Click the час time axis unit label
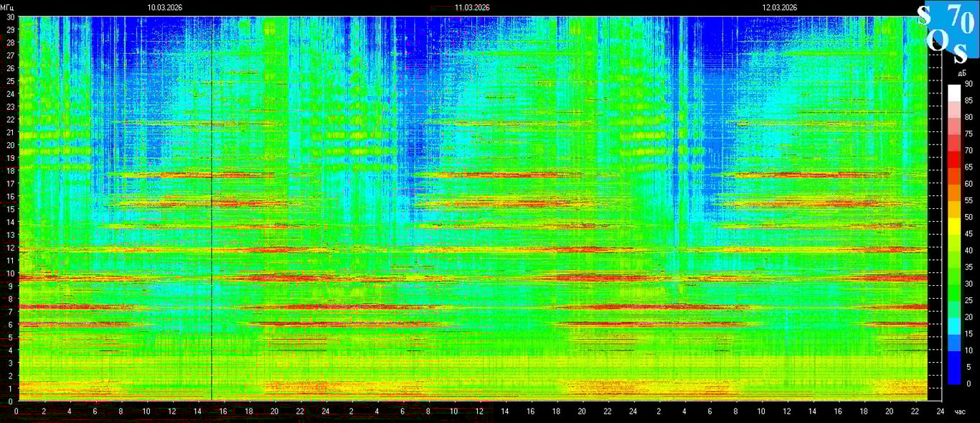The width and height of the screenshot is (980, 423). point(961,412)
